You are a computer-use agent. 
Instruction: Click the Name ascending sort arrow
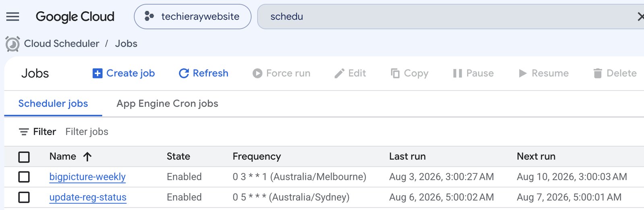87,157
